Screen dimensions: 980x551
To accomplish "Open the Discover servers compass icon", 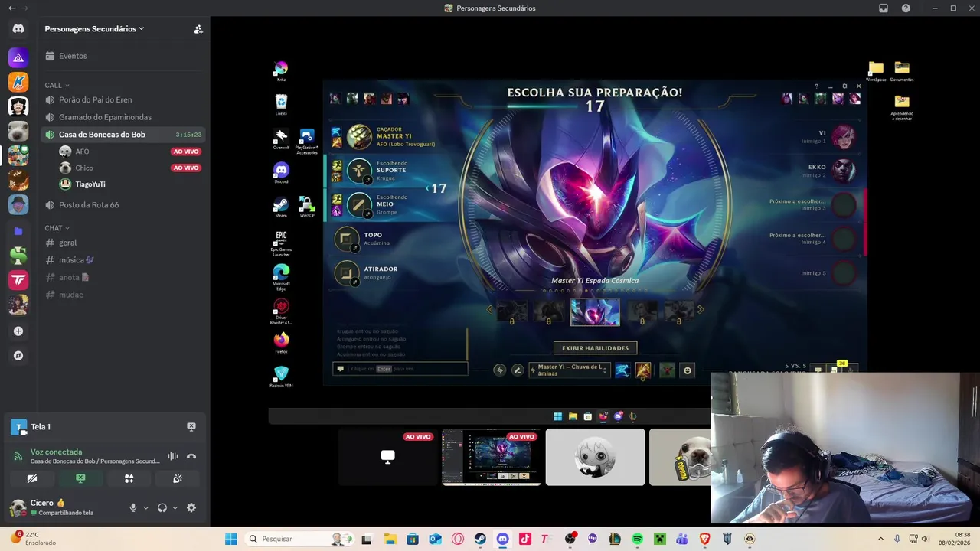I will coord(18,356).
